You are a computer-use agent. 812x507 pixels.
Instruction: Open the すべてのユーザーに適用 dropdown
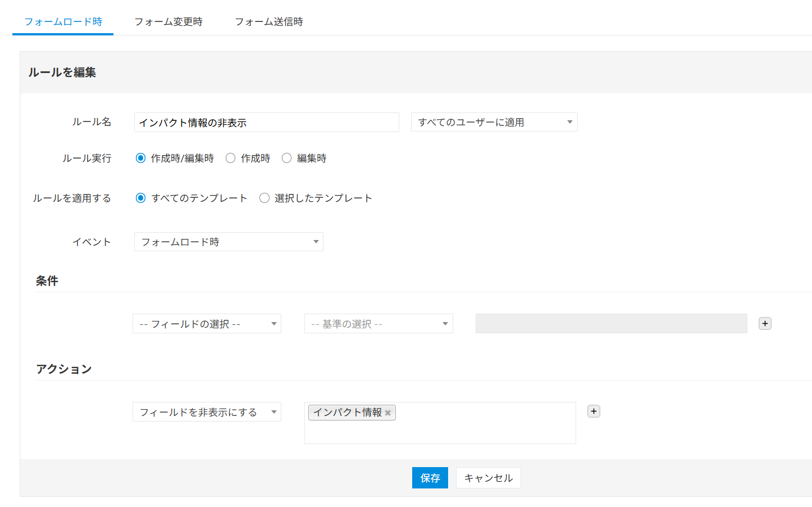coord(494,123)
